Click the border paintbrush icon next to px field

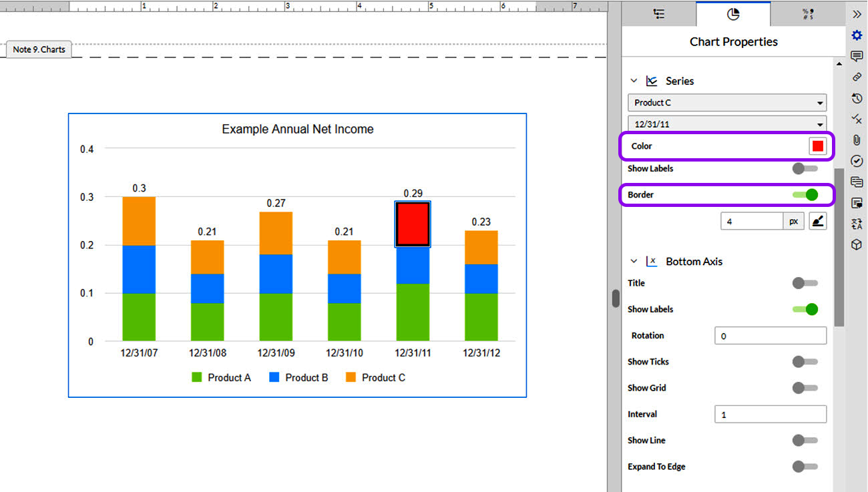click(817, 220)
